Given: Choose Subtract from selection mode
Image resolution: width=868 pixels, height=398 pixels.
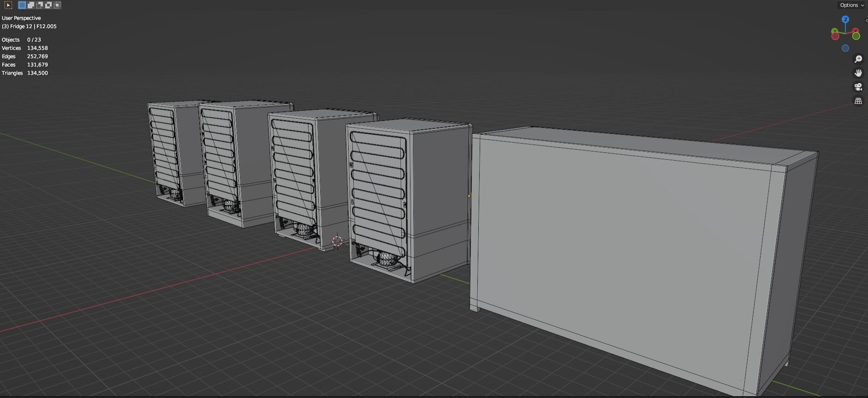Looking at the screenshot, I should [x=40, y=5].
